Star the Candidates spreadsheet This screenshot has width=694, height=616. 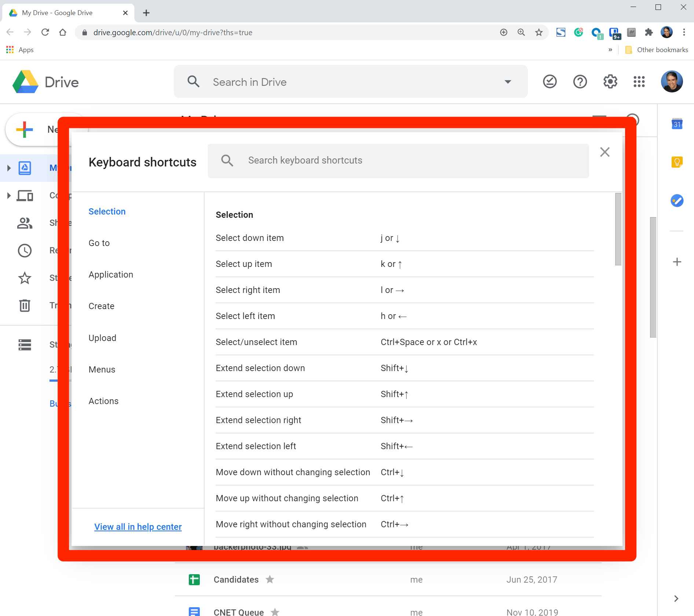coord(270,579)
